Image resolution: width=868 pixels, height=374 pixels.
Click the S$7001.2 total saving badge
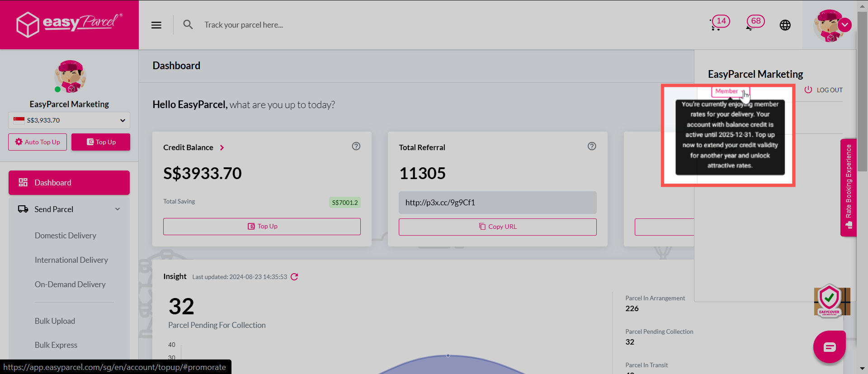(345, 203)
